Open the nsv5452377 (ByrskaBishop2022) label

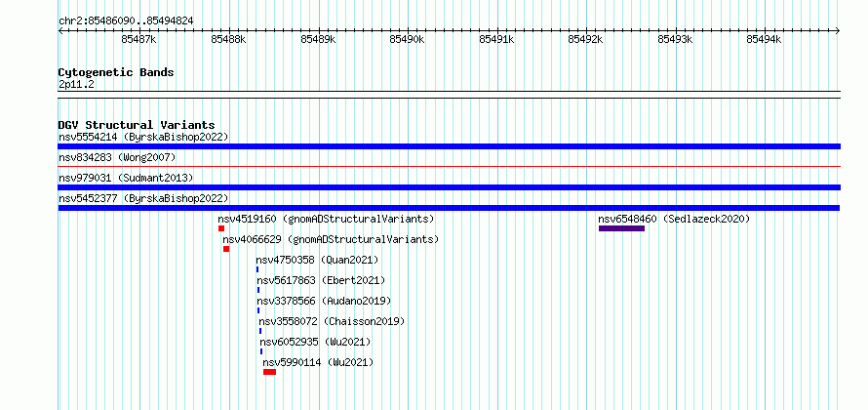point(143,198)
